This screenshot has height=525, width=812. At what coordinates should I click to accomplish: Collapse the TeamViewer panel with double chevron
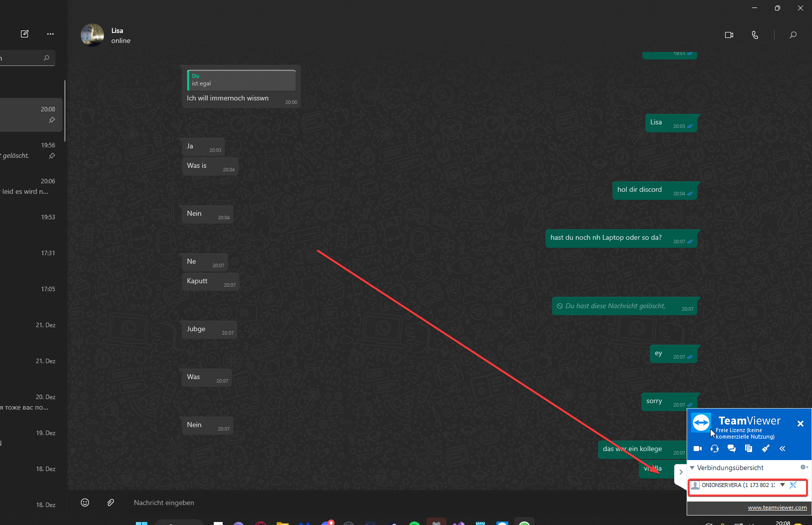(783, 449)
